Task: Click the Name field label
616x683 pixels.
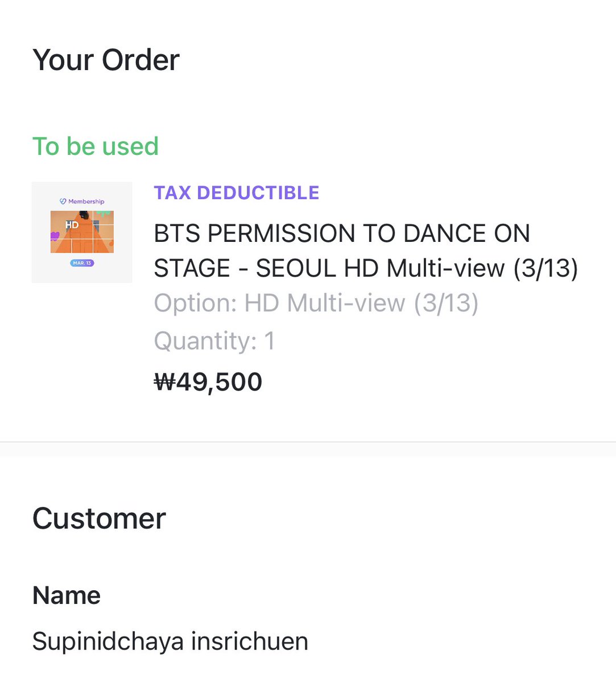Action: pyautogui.click(x=67, y=595)
